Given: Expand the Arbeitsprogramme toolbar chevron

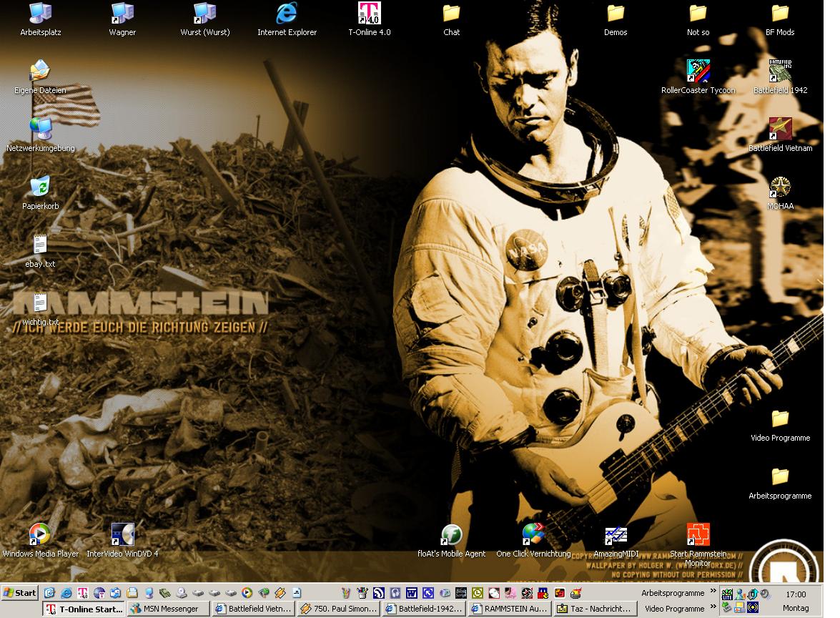Looking at the screenshot, I should 713,592.
